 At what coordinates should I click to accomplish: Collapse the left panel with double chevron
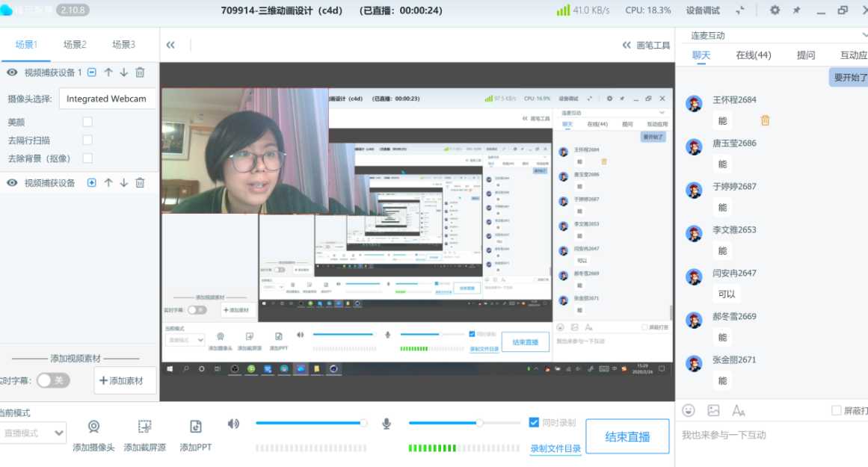[x=170, y=45]
